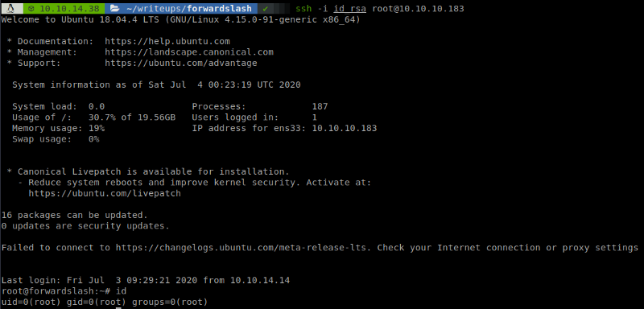Click the ssh command word
Image resolution: width=644 pixels, height=309 pixels.
303,8
